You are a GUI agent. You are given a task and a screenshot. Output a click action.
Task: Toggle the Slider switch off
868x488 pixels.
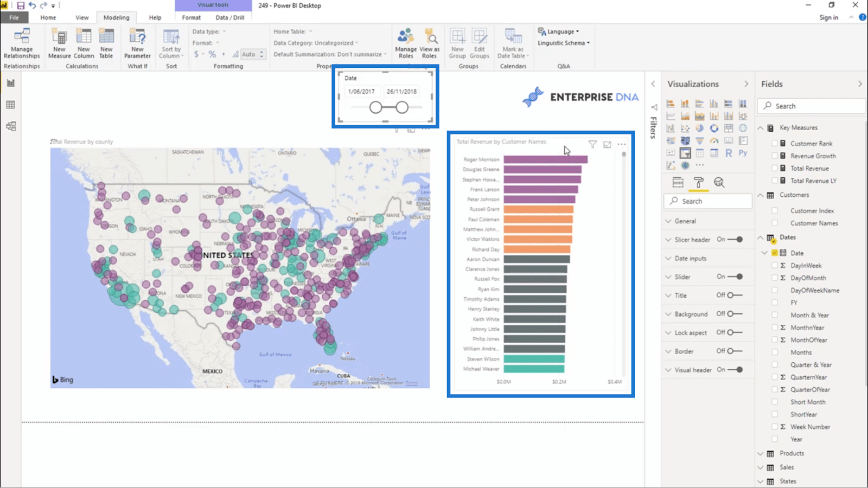coord(736,277)
